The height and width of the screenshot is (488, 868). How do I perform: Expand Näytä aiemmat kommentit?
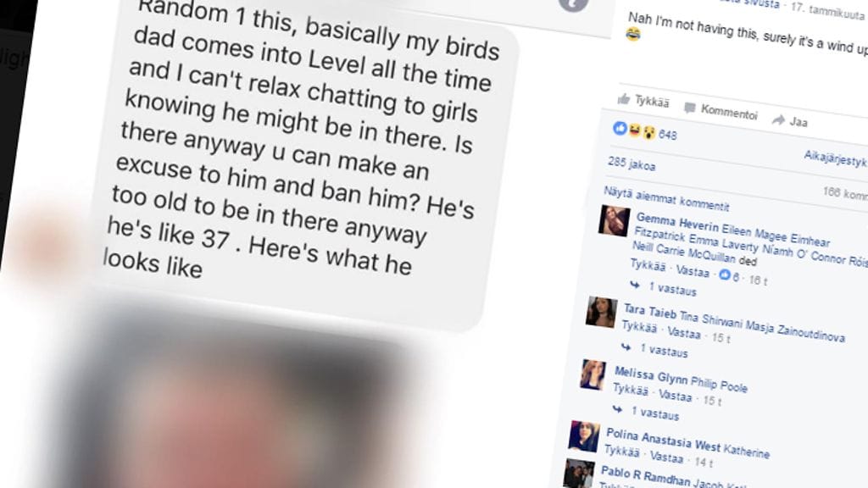[666, 199]
